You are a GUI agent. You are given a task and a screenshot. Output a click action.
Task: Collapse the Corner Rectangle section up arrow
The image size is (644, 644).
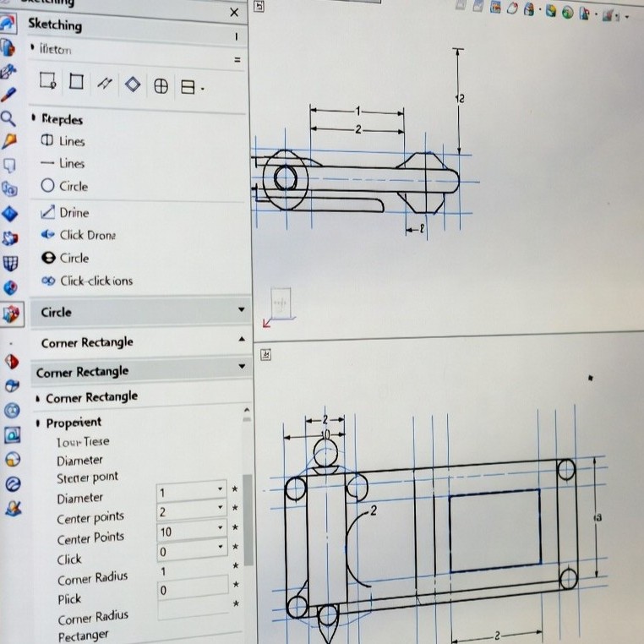[242, 340]
